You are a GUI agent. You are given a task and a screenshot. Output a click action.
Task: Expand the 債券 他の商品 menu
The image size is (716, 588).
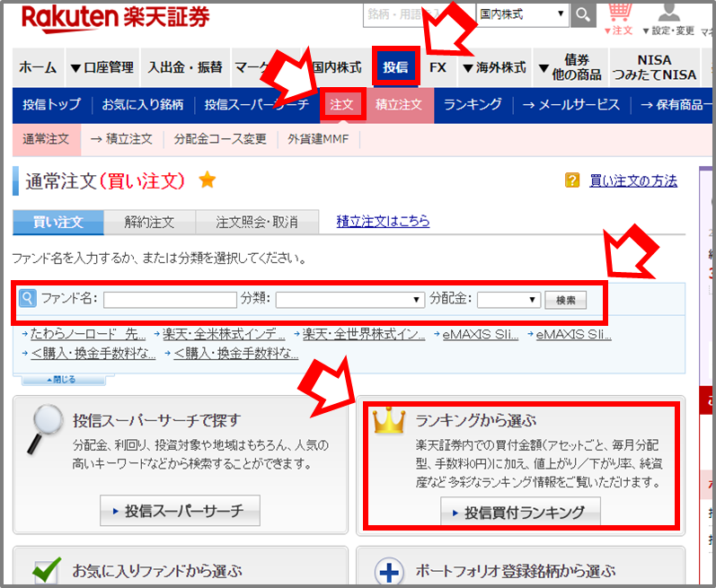pyautogui.click(x=570, y=67)
